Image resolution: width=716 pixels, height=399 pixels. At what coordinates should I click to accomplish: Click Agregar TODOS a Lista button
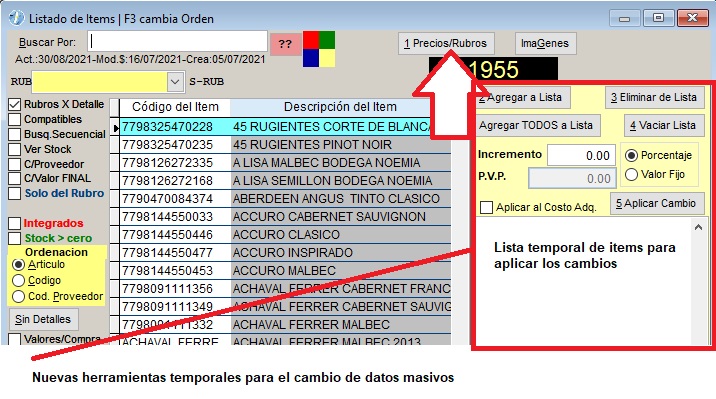(537, 126)
